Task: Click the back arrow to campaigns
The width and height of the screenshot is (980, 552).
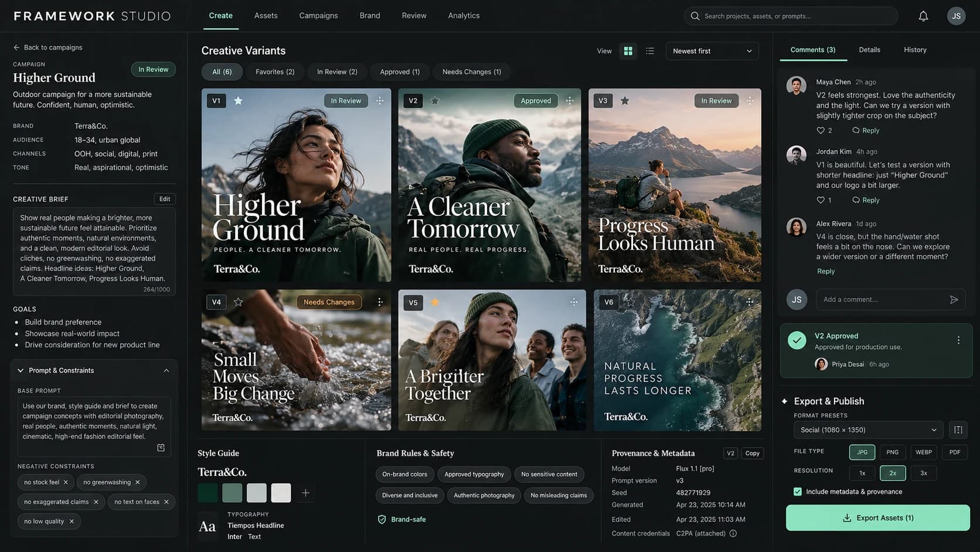Action: pyautogui.click(x=16, y=48)
